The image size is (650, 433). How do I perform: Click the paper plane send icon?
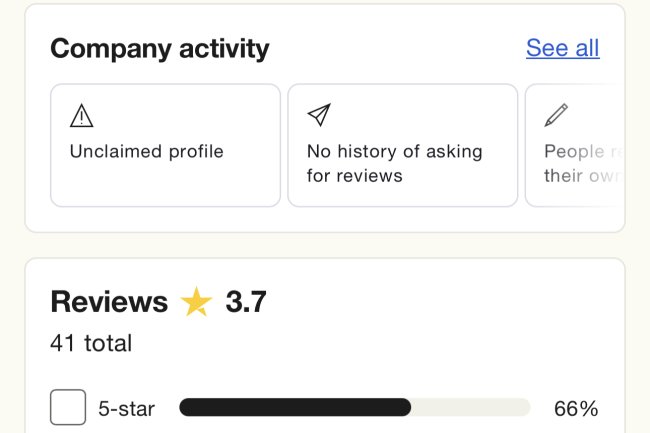click(x=318, y=116)
